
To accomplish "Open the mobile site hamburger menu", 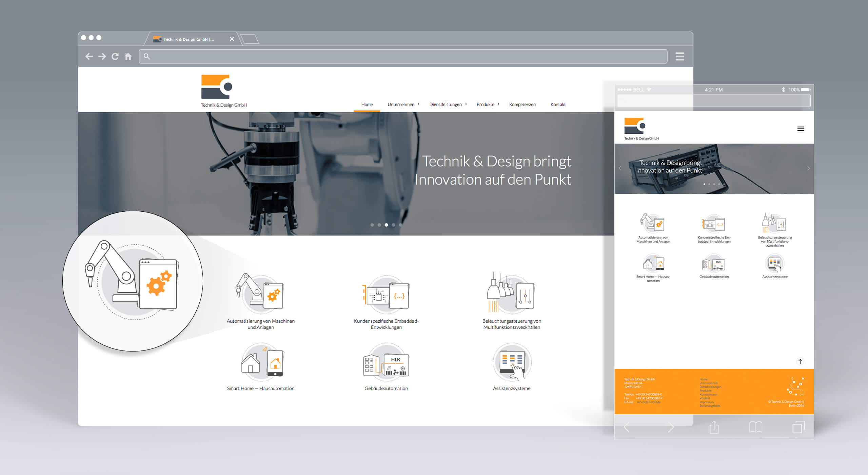I will click(801, 129).
